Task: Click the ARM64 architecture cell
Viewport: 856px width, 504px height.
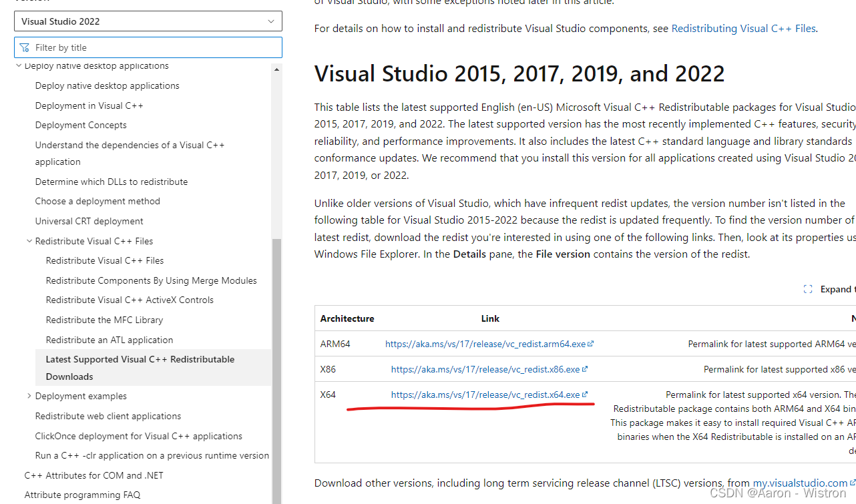Action: pos(335,344)
